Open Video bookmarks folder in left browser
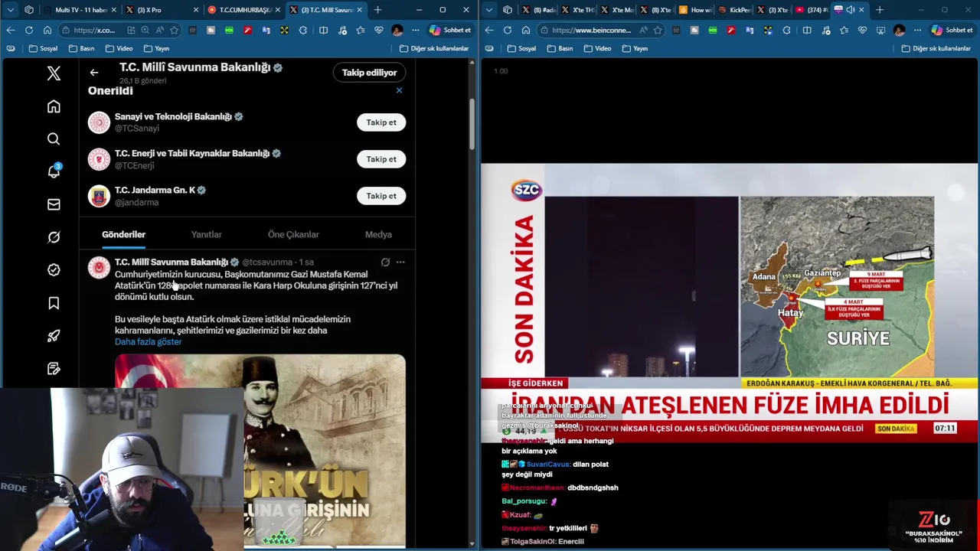This screenshot has width=980, height=551. tap(119, 48)
